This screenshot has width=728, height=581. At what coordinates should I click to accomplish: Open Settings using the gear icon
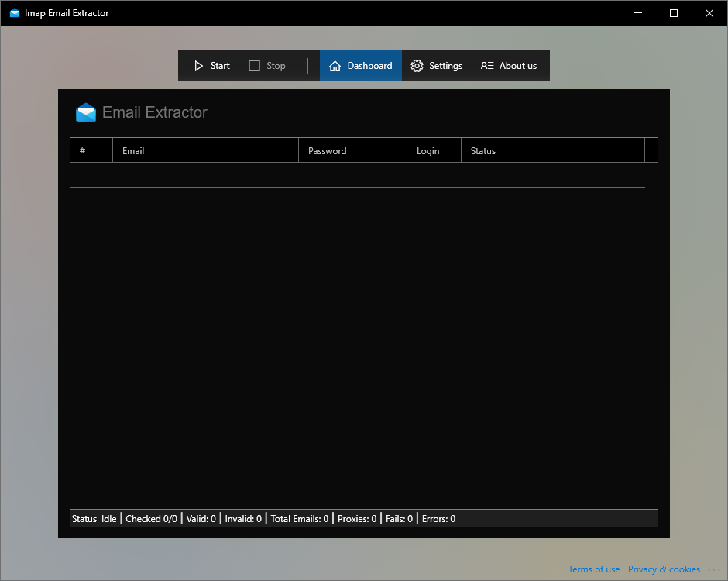[x=417, y=66]
